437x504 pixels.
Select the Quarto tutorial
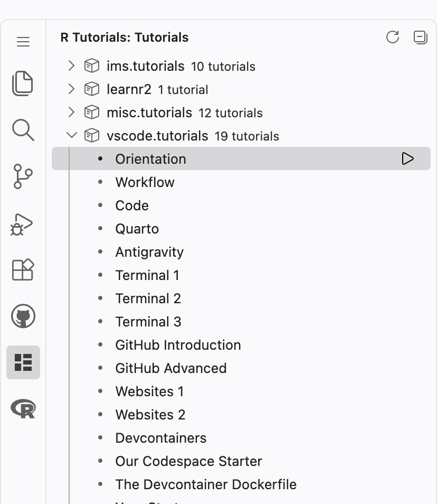[x=241, y=229]
